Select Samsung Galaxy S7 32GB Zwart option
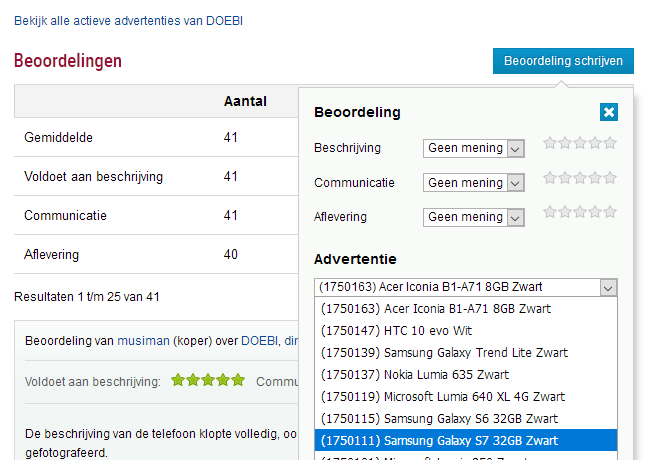The height and width of the screenshot is (460, 663). (452, 440)
